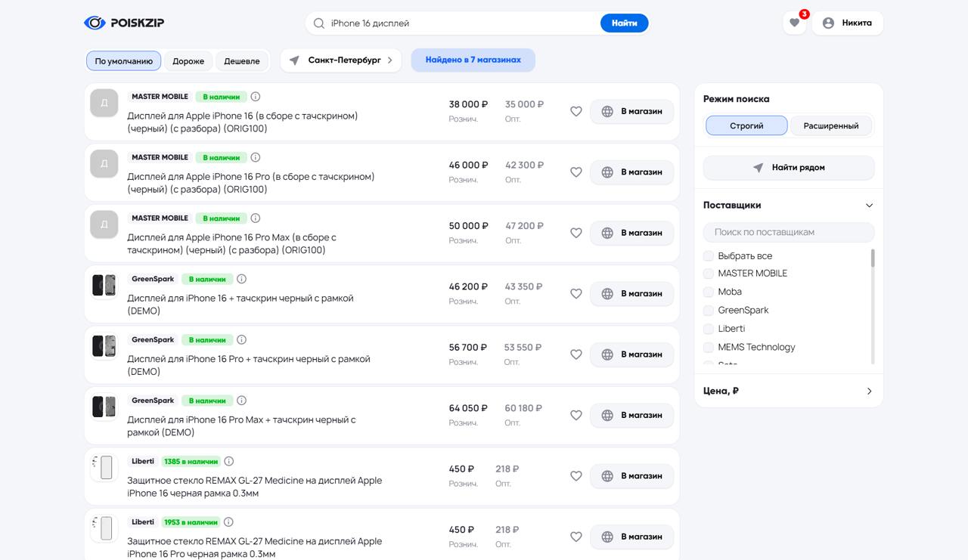968x560 pixels.
Task: Go to store for 50 000 ₽ item
Action: 631,233
